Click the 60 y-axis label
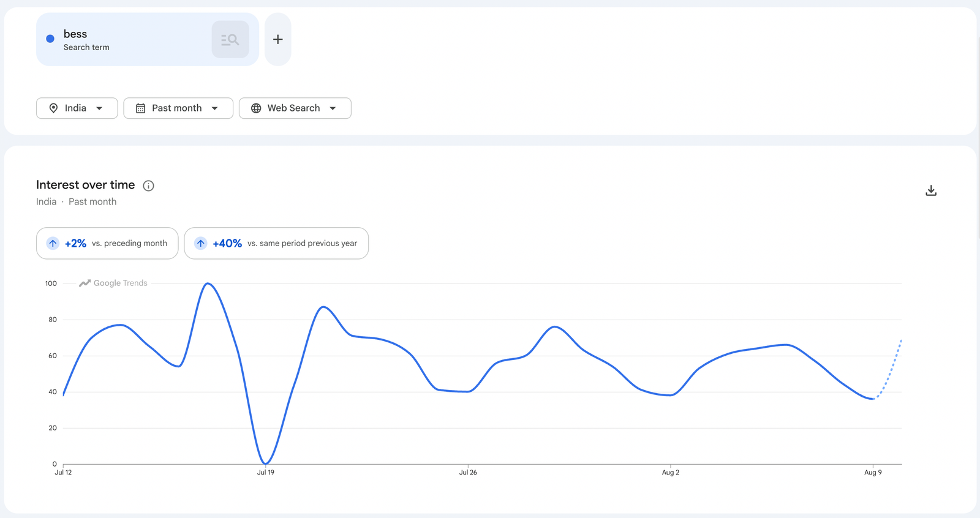Screen dimensions: 980x518 (x=53, y=356)
